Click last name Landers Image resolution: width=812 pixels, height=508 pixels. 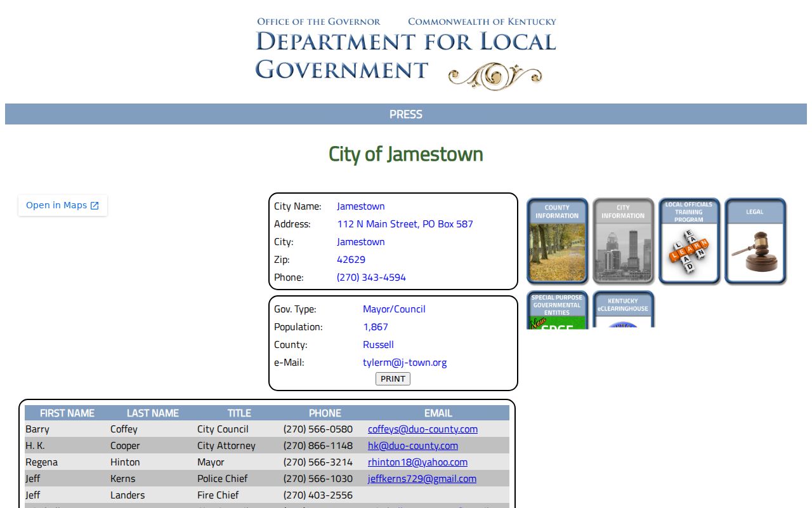128,495
